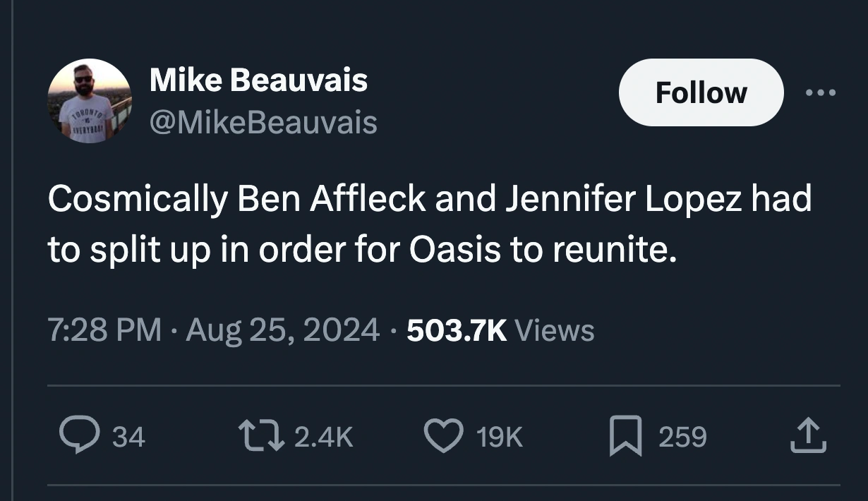Bookmark the tweet with the bookmark icon
Image resolution: width=868 pixels, height=501 pixels.
[x=624, y=436]
